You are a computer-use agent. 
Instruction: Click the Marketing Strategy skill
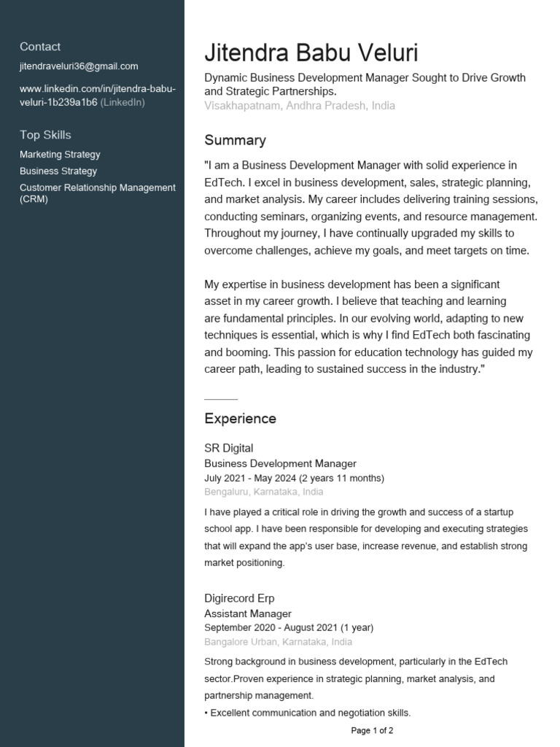[x=60, y=155]
